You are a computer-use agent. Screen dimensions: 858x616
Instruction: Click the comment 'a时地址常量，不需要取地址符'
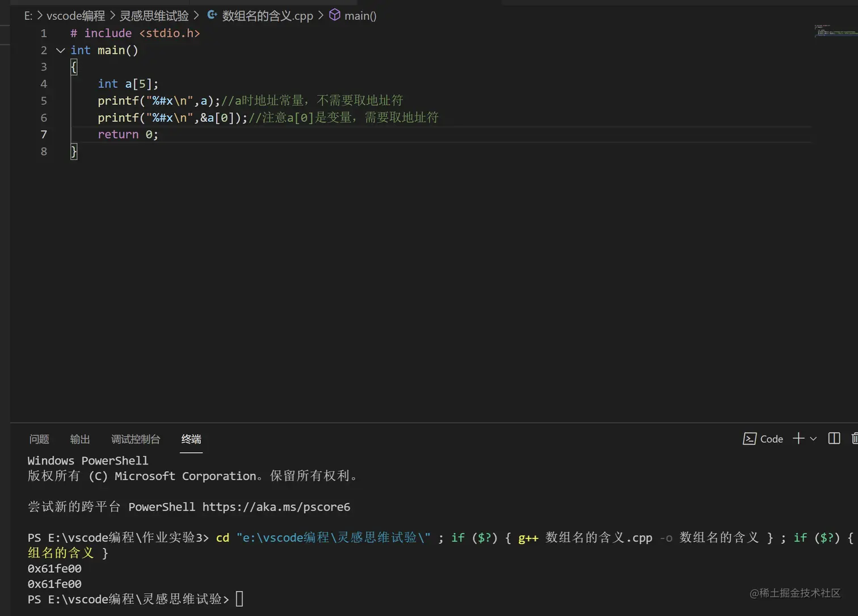click(x=312, y=101)
